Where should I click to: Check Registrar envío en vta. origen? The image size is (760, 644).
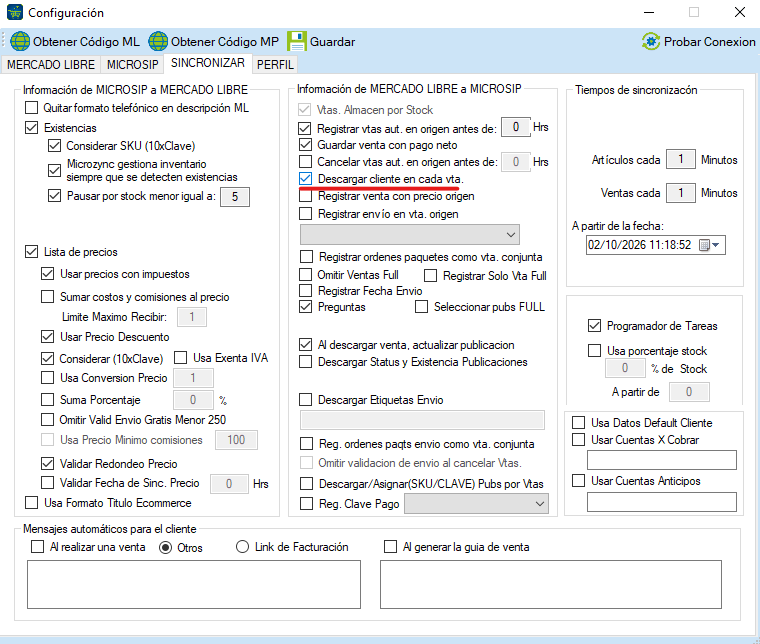305,213
